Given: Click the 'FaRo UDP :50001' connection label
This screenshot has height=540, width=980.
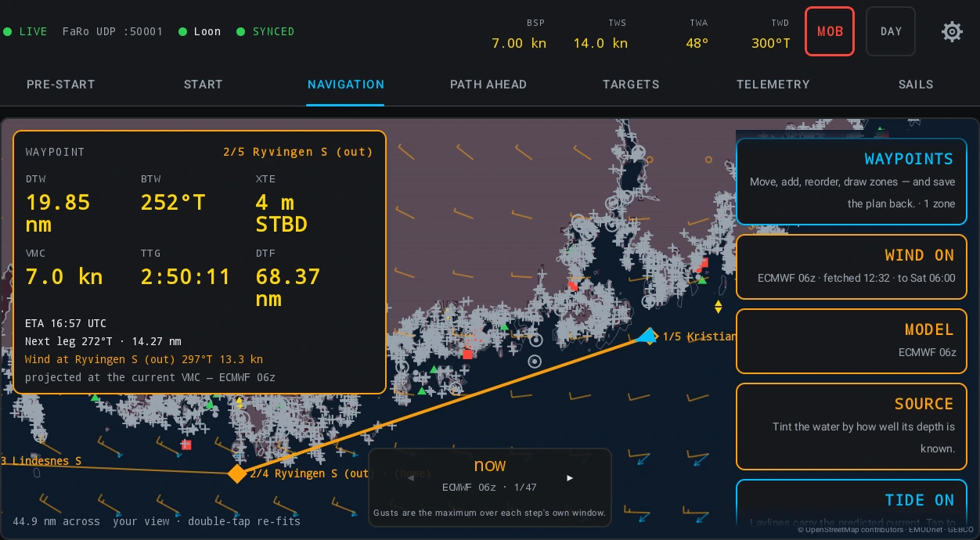Looking at the screenshot, I should pyautogui.click(x=113, y=31).
